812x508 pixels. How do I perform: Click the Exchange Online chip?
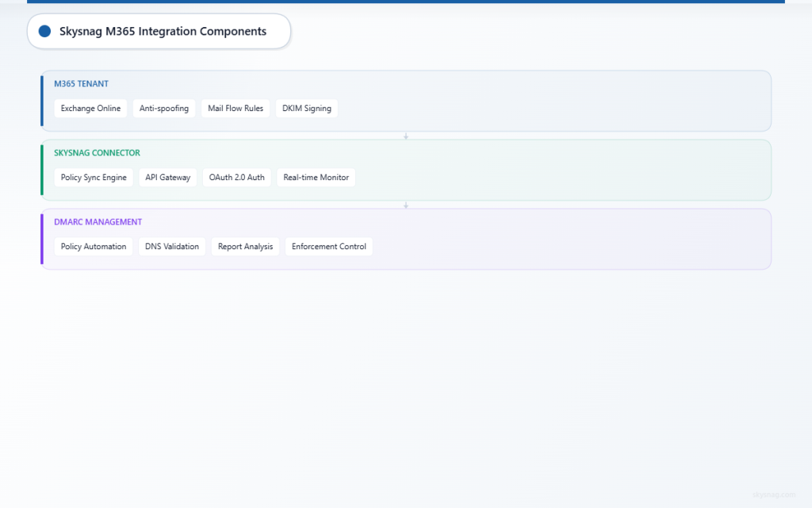click(90, 108)
